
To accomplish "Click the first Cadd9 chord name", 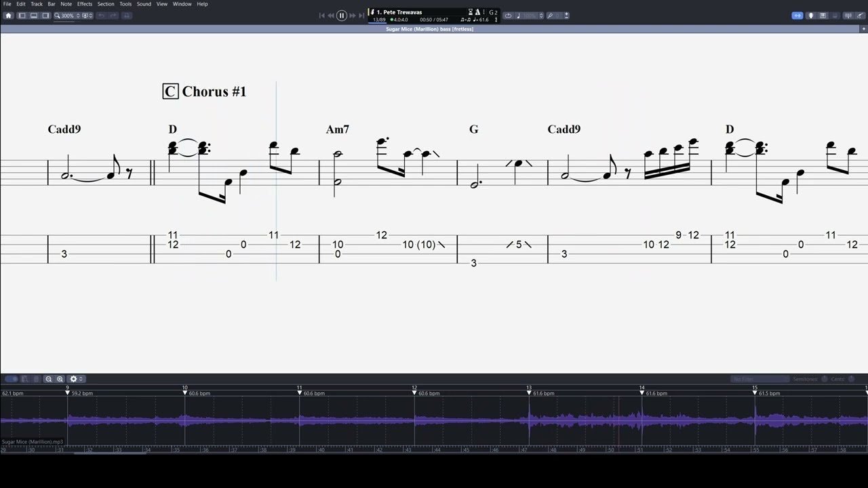I will pyautogui.click(x=64, y=129).
